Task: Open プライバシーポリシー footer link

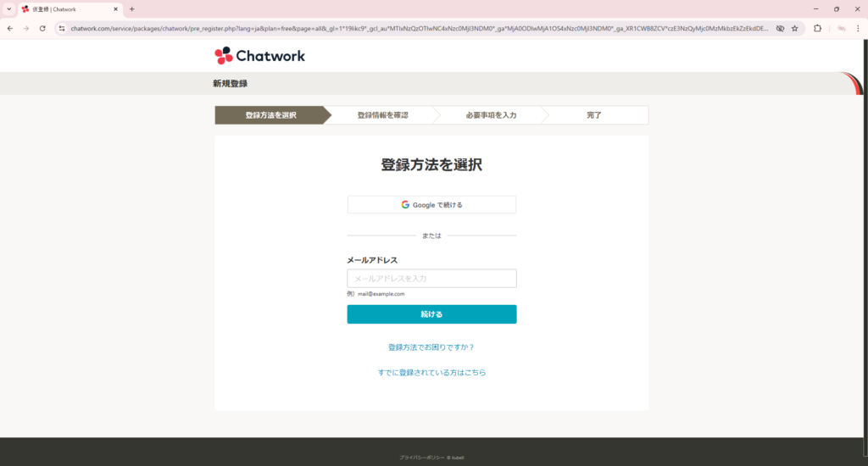Action: coord(421,458)
